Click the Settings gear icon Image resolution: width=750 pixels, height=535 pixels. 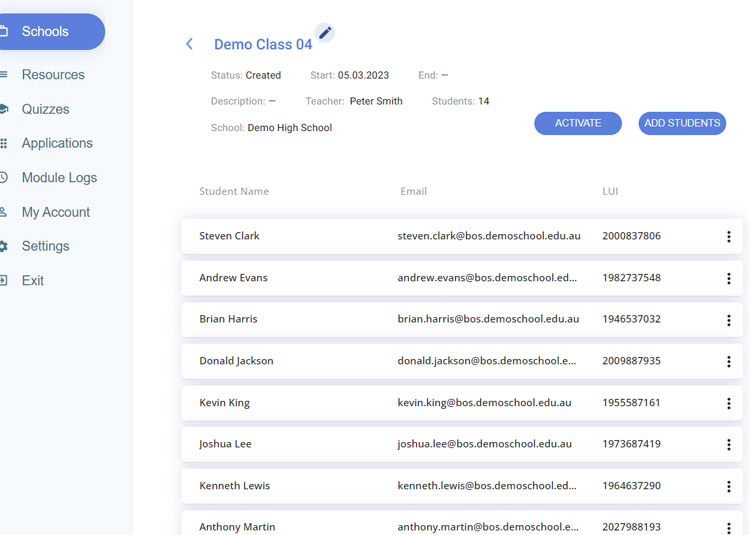tap(4, 246)
